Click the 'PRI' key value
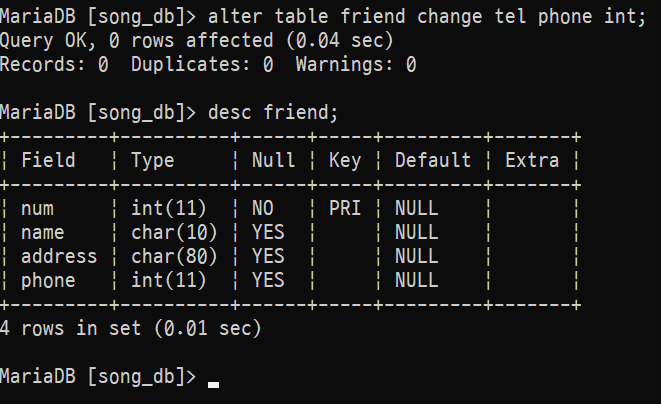661x404 pixels. pos(345,209)
